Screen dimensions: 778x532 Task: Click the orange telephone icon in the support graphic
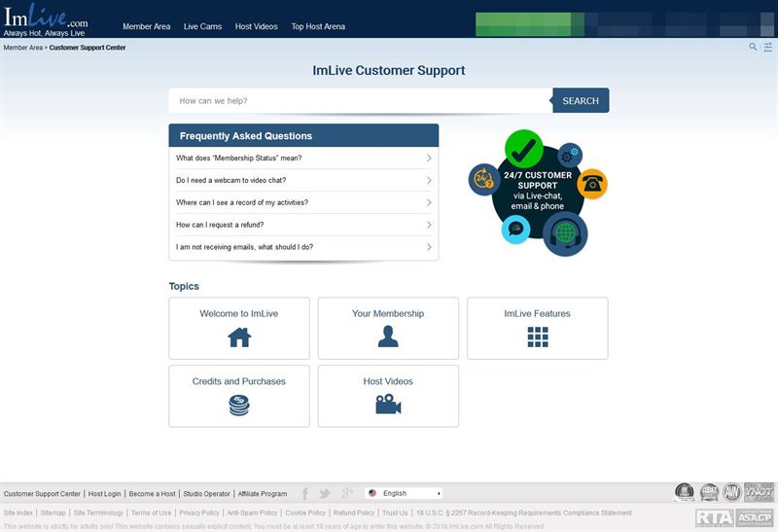[x=592, y=184]
